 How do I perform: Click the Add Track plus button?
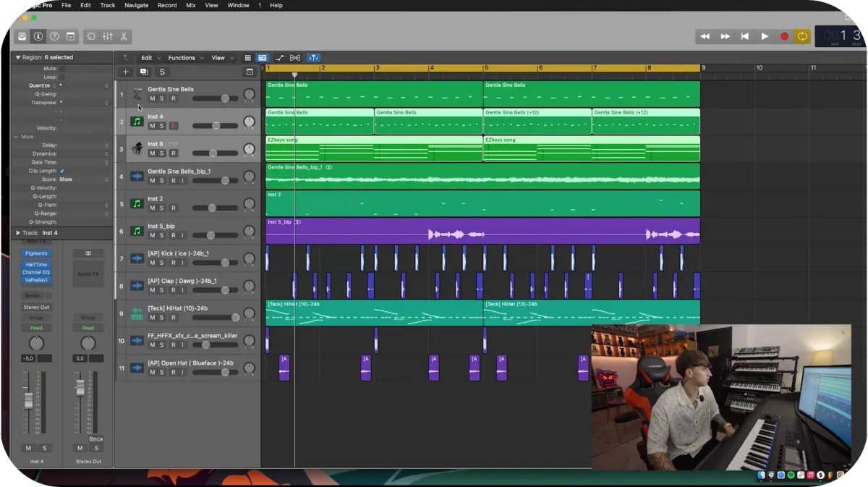pos(125,72)
